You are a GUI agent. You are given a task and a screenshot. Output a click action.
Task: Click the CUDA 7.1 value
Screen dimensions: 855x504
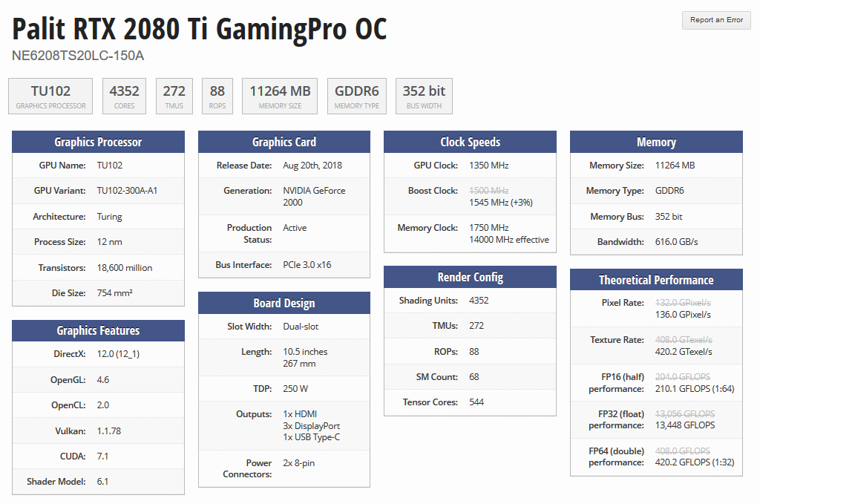click(x=102, y=456)
